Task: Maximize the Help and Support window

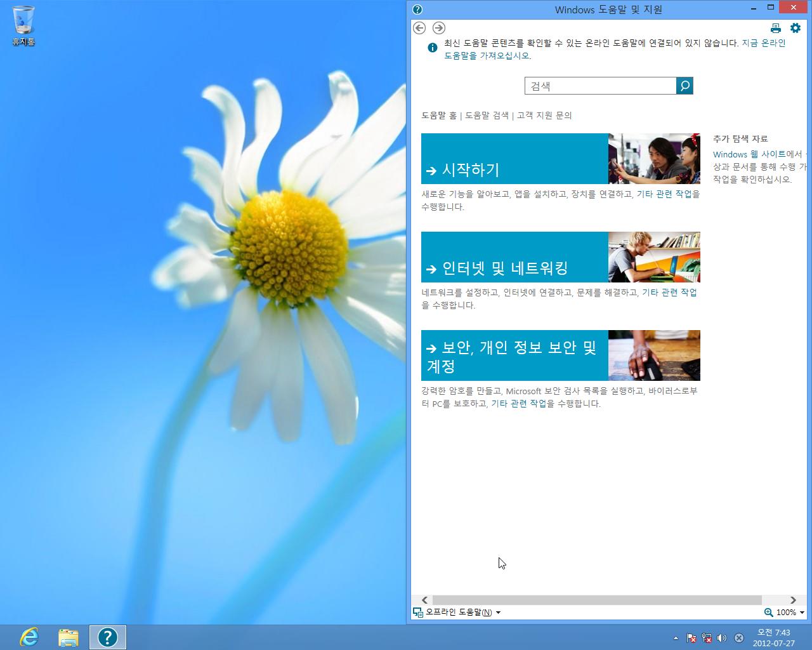Action: 771,8
